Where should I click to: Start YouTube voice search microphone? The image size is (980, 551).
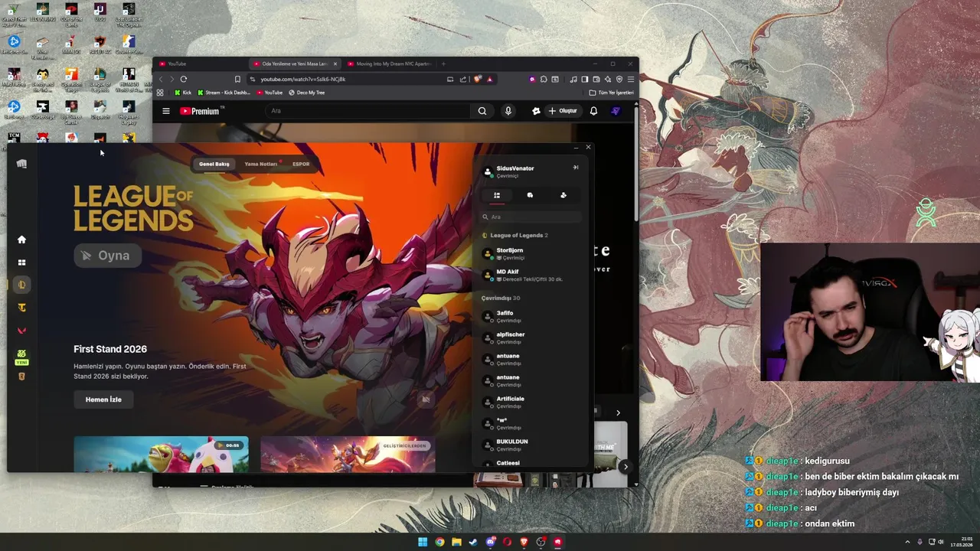[x=508, y=111]
